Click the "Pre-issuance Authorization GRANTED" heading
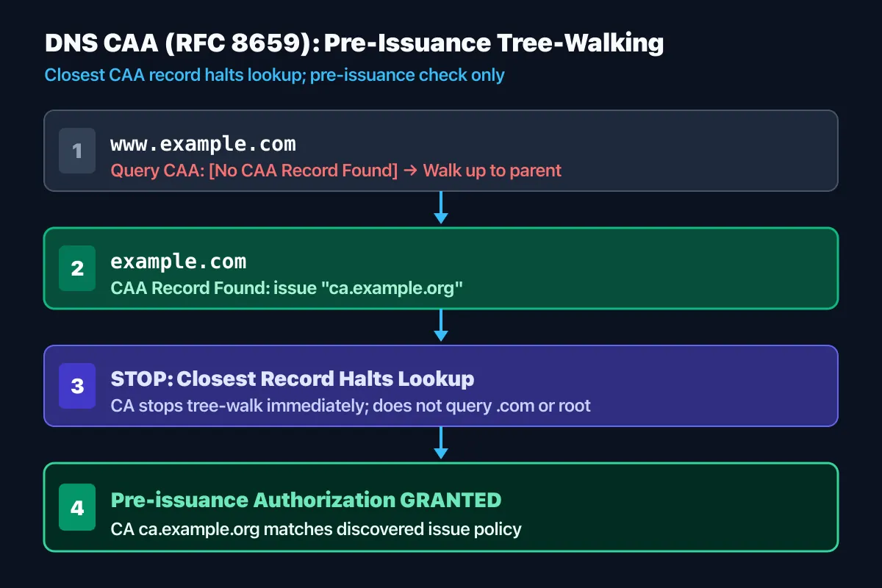The width and height of the screenshot is (882, 588). pyautogui.click(x=306, y=500)
